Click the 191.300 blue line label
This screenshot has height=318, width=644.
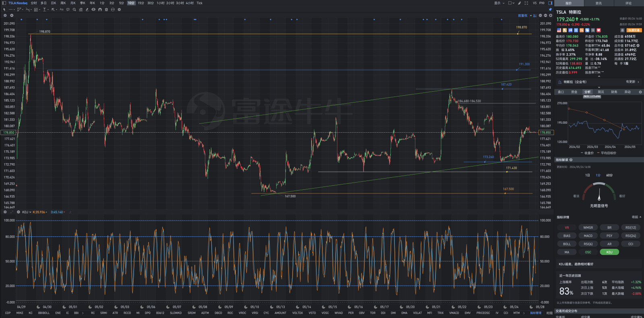coord(524,64)
